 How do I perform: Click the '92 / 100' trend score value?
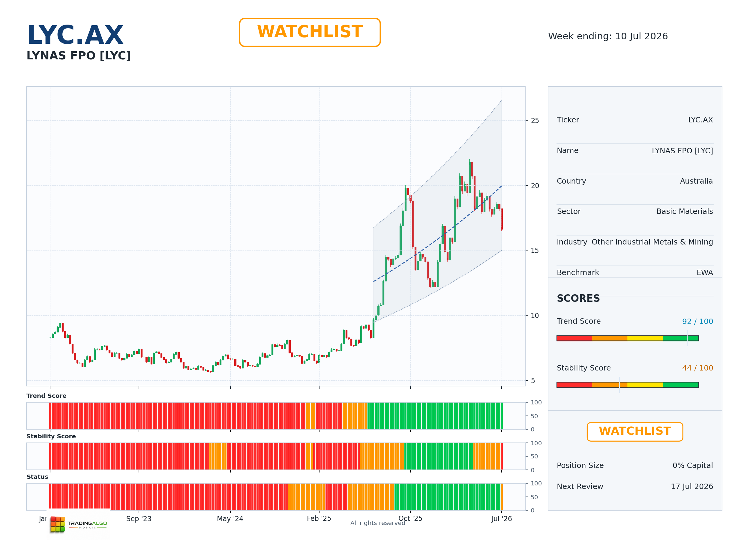point(697,321)
